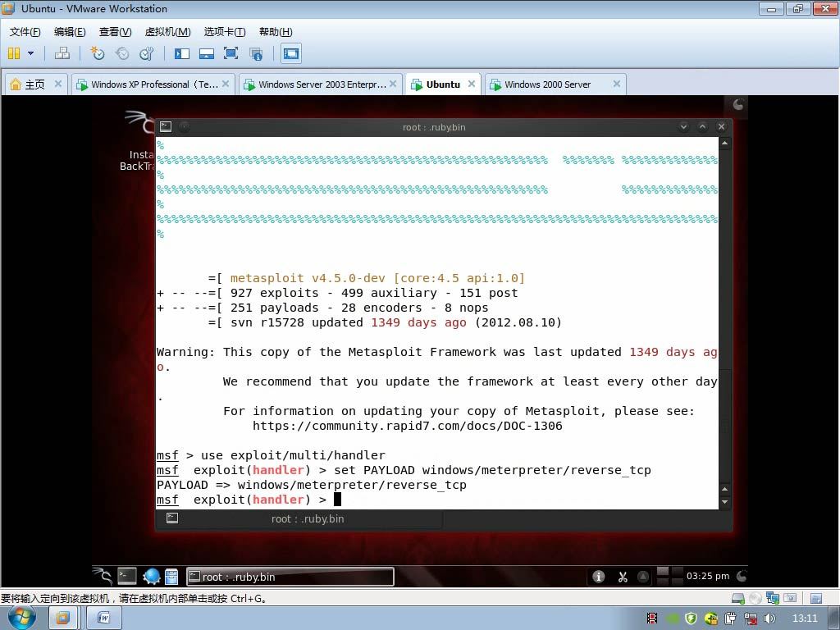Image resolution: width=840 pixels, height=630 pixels.
Task: Open the terminal window menu icon
Action: coord(166,126)
